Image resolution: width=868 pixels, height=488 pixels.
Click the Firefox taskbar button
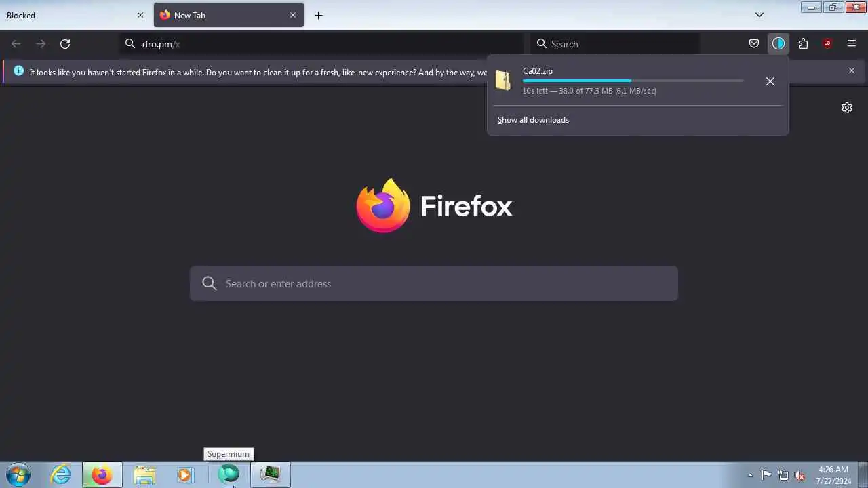coord(102,474)
